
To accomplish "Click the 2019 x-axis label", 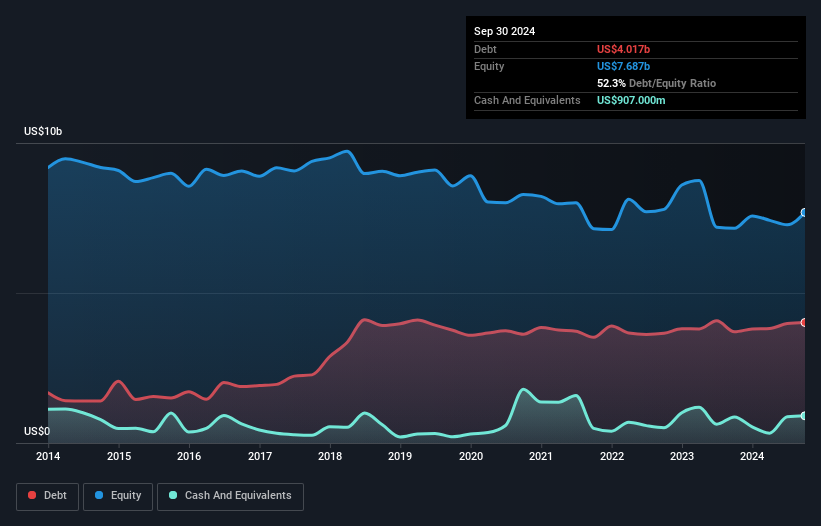I will point(400,456).
